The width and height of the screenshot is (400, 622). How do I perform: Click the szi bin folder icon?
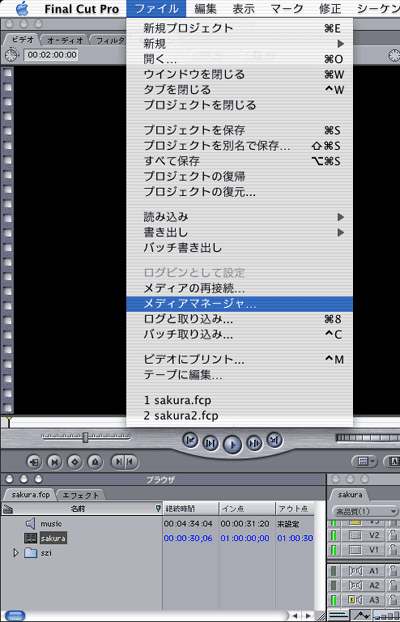pyautogui.click(x=31, y=553)
